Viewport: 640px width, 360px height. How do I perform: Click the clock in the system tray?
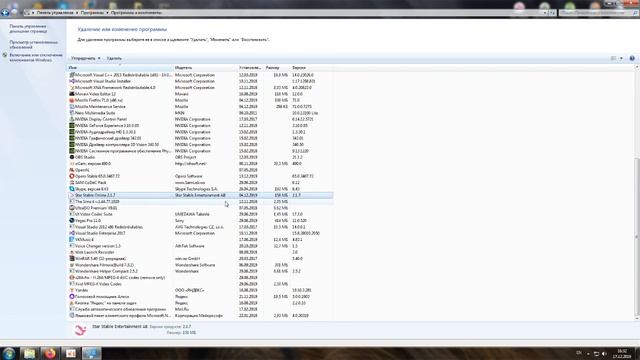pos(623,353)
